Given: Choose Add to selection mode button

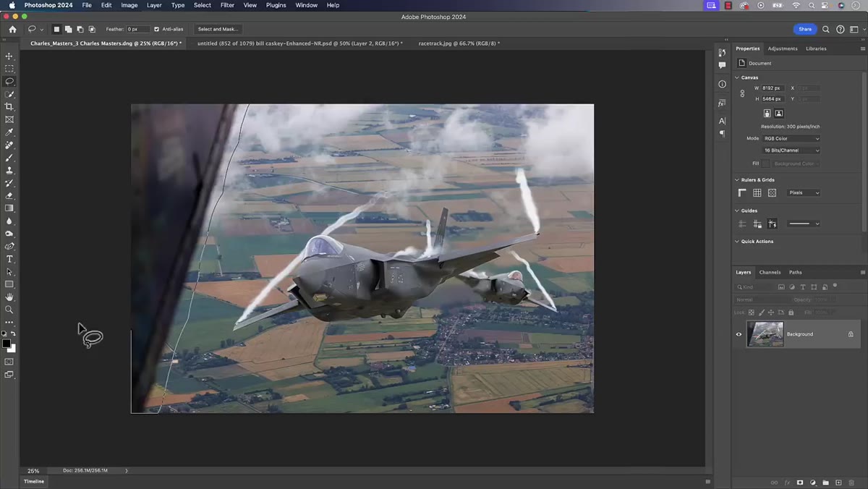Looking at the screenshot, I should click(68, 29).
